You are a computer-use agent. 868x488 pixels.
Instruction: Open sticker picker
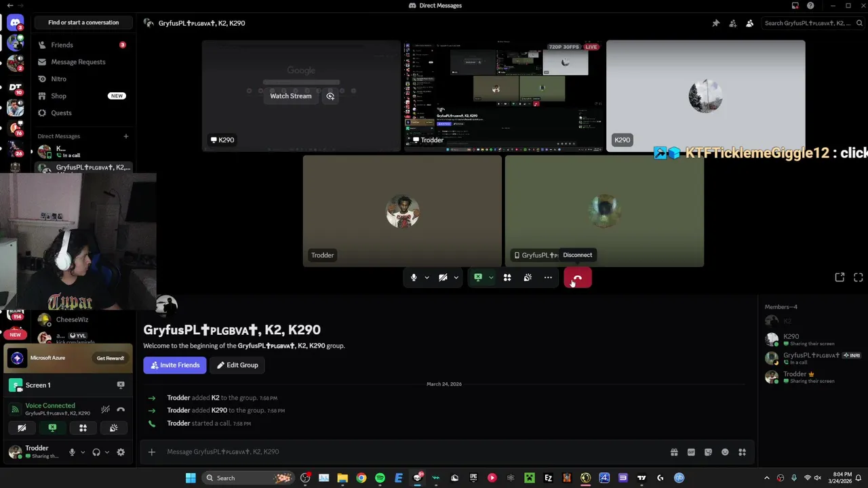pos(708,452)
